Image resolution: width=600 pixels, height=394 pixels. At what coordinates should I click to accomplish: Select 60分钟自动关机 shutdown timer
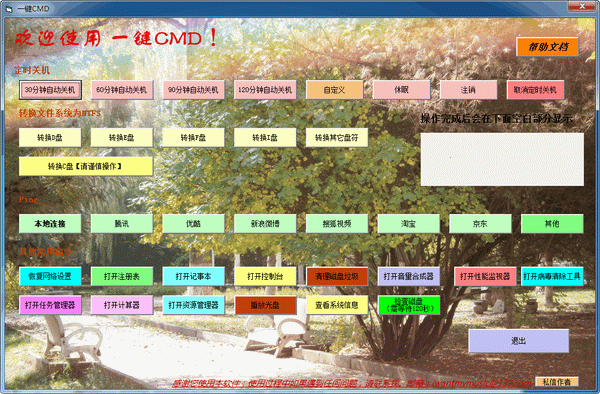122,90
